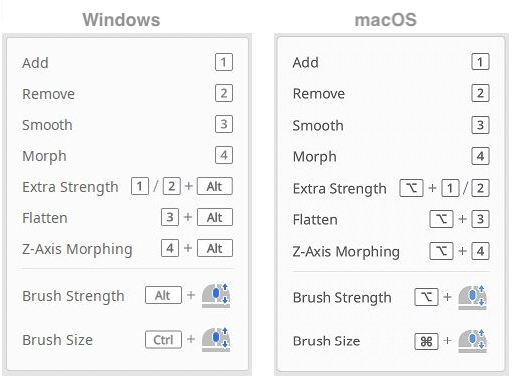Click the mouse scroll icon beside Windows Brush Strength

216,295
